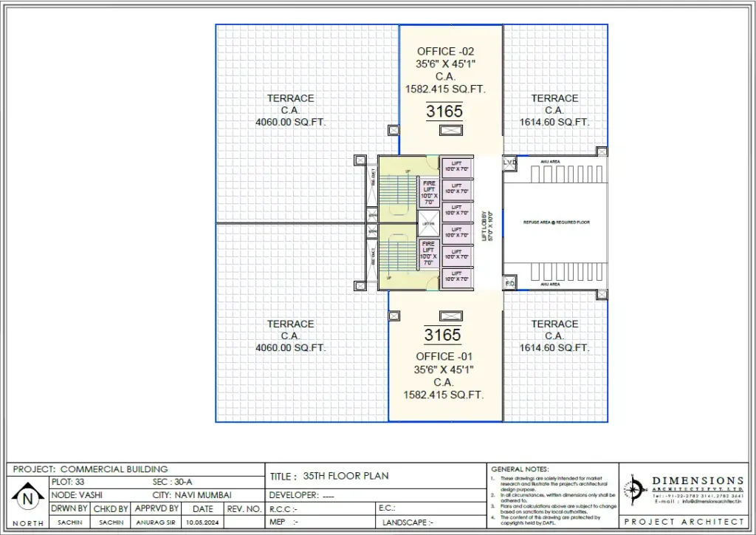Click the bottom-right Terrace 1614.60 sq.ft. label
Screen dimensions: 756x535
[x=554, y=335]
